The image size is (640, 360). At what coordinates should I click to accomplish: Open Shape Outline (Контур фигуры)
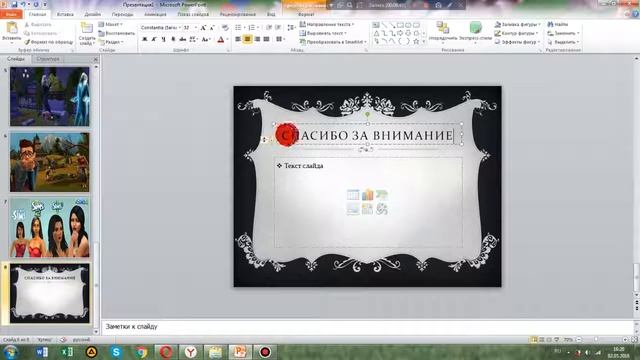[517, 33]
